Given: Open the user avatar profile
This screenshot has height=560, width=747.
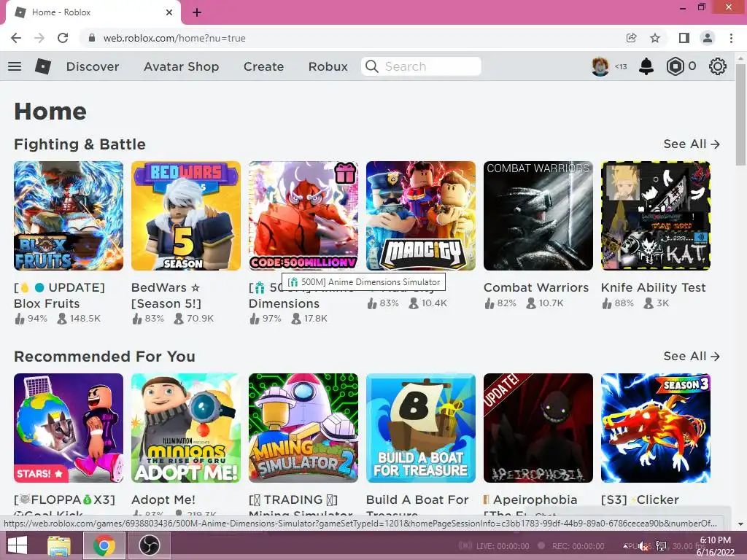Looking at the screenshot, I should pyautogui.click(x=600, y=66).
